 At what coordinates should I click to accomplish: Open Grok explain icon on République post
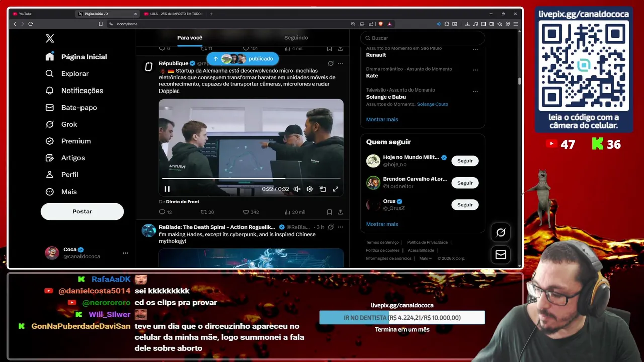331,64
